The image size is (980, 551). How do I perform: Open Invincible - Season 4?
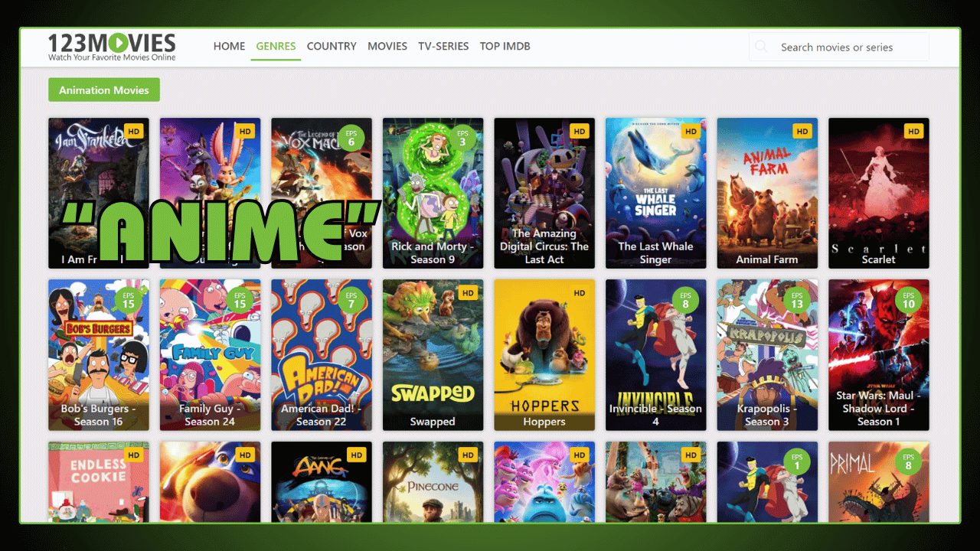pyautogui.click(x=655, y=415)
